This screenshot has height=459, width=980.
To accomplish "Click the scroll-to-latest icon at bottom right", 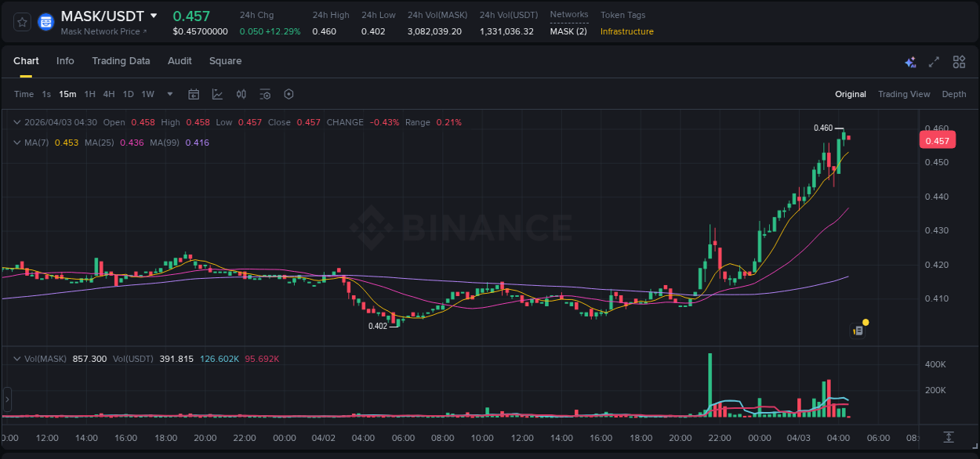I will (x=949, y=437).
